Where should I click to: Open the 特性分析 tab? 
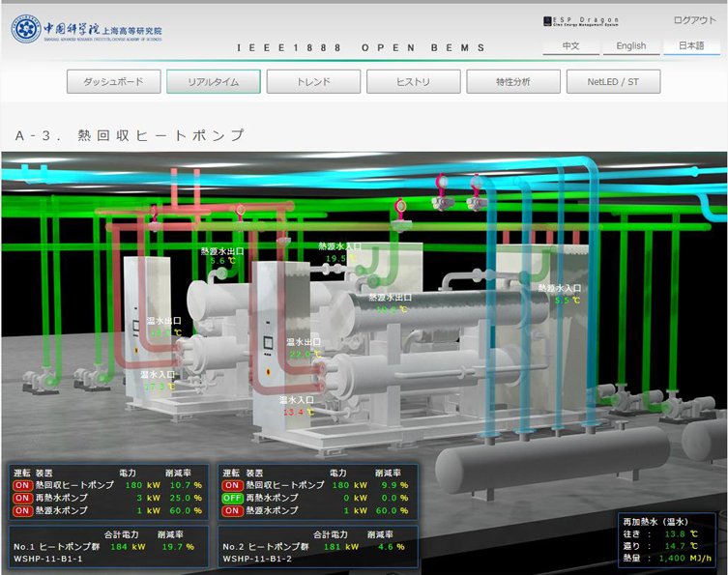tap(513, 82)
